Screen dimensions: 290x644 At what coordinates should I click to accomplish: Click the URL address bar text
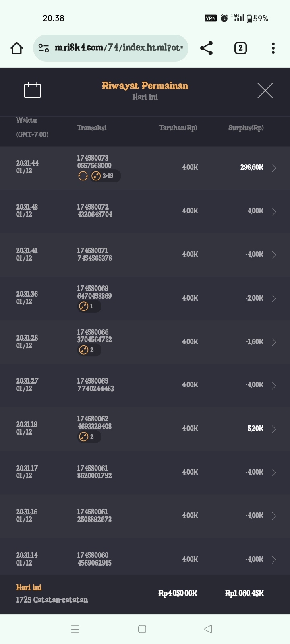tap(119, 48)
